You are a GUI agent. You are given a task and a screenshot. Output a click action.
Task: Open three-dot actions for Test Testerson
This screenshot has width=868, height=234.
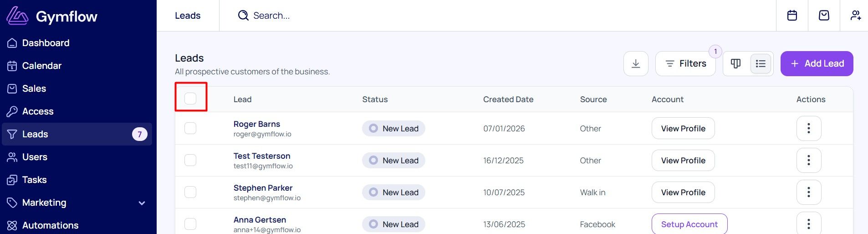[x=809, y=161]
